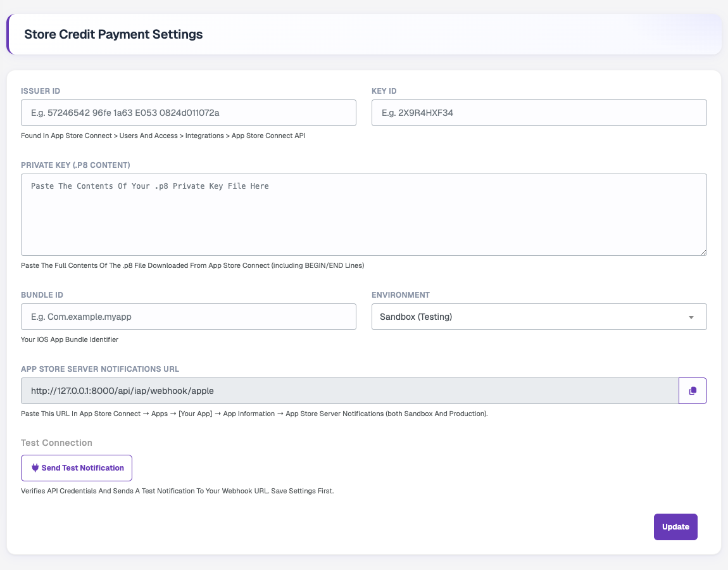Click the Issuer ID input field
The image size is (728, 570).
[x=189, y=113]
